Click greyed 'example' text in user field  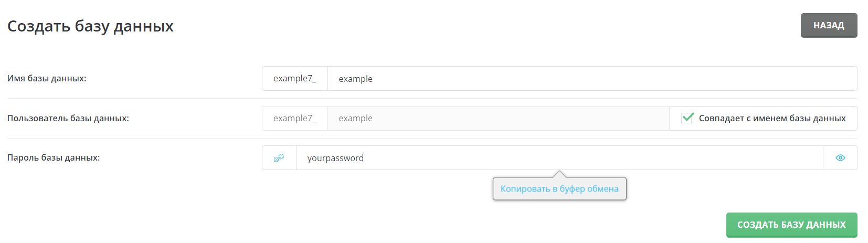[355, 119]
